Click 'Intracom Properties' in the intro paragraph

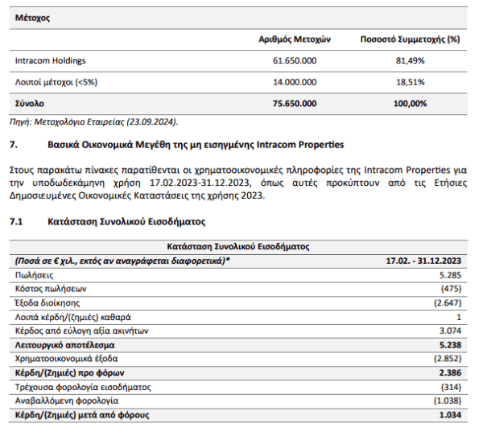[407, 170]
